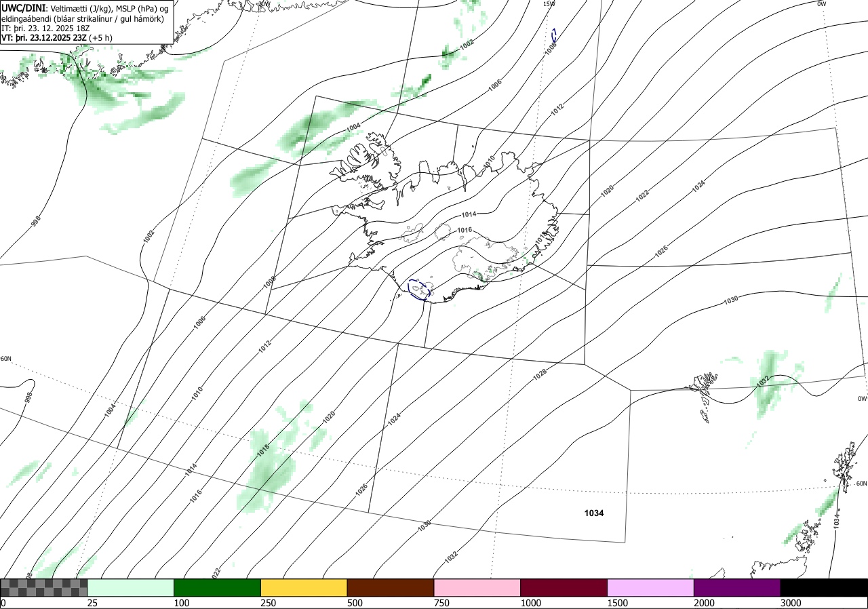868x609 pixels.
Task: Click the legend value "250"
Action: click(x=269, y=603)
